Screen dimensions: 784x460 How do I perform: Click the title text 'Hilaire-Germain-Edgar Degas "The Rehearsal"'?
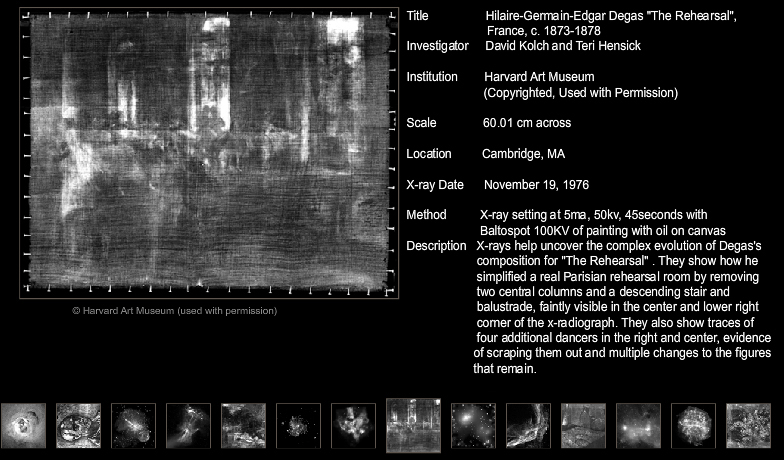click(611, 16)
